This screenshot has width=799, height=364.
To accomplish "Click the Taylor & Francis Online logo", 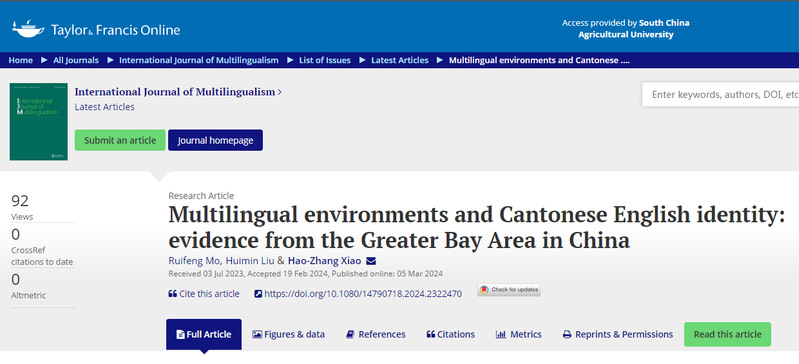I will (x=96, y=30).
